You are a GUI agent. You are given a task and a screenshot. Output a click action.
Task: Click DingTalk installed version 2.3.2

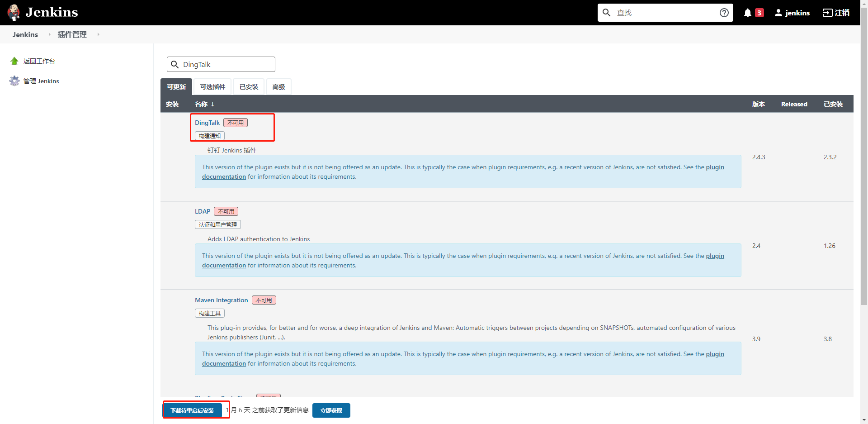click(830, 157)
